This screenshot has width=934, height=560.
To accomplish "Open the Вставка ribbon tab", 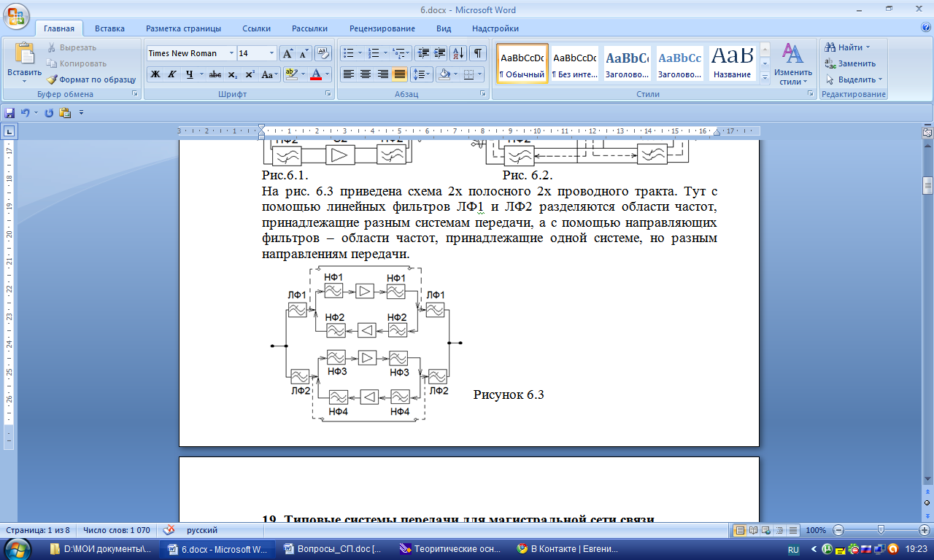I will tap(109, 28).
